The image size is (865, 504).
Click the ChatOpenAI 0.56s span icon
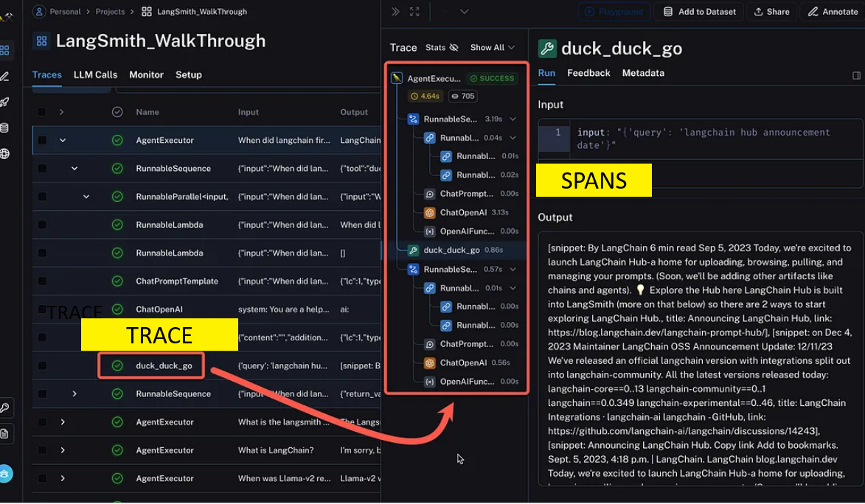pyautogui.click(x=430, y=363)
